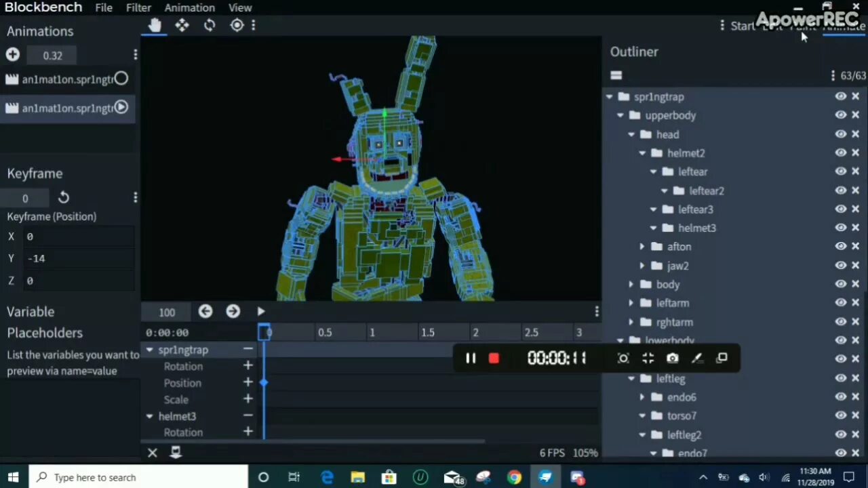Take screenshot with recorder camera icon

pyautogui.click(x=672, y=359)
